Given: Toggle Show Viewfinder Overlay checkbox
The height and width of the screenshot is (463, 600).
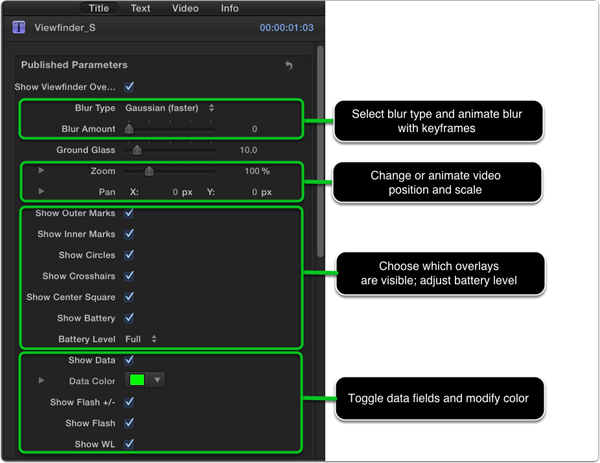Looking at the screenshot, I should coord(129,86).
